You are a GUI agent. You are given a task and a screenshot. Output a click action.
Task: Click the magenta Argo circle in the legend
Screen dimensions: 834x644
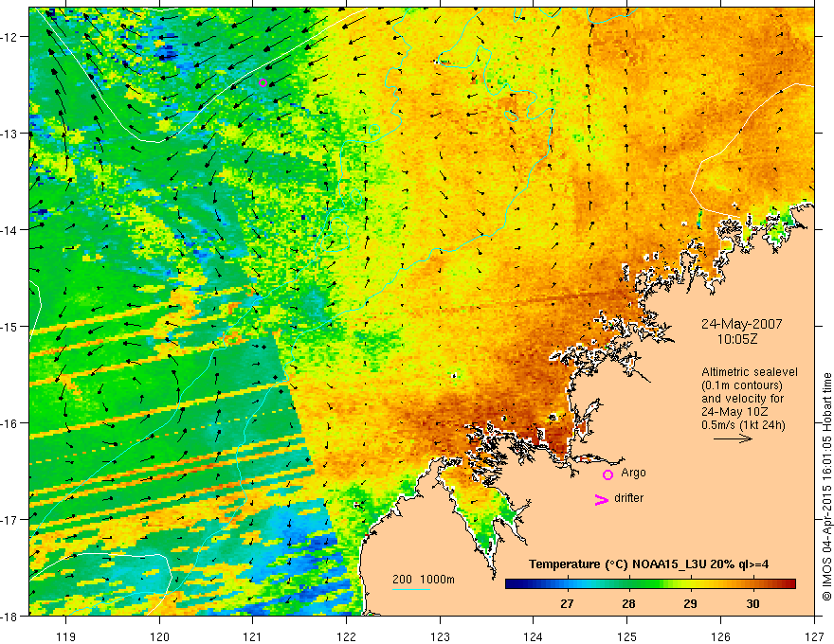[607, 474]
